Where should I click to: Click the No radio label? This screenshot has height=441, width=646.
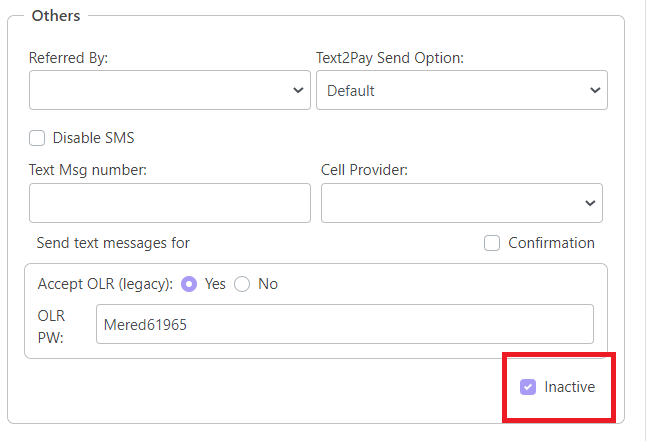(x=268, y=284)
